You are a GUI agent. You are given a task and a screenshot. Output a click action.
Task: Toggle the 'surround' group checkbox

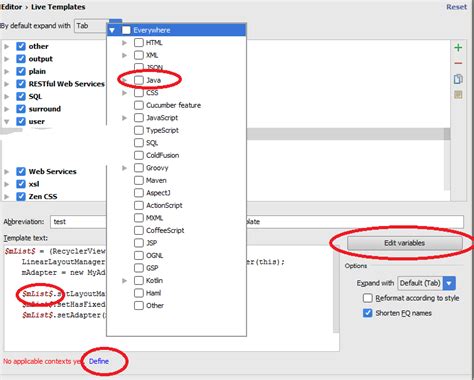[x=21, y=109]
